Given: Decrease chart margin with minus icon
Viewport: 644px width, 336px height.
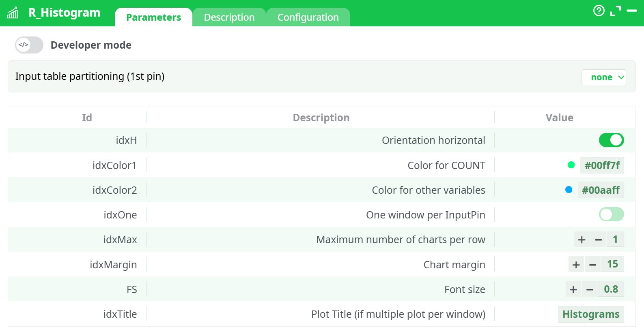Looking at the screenshot, I should pos(592,265).
